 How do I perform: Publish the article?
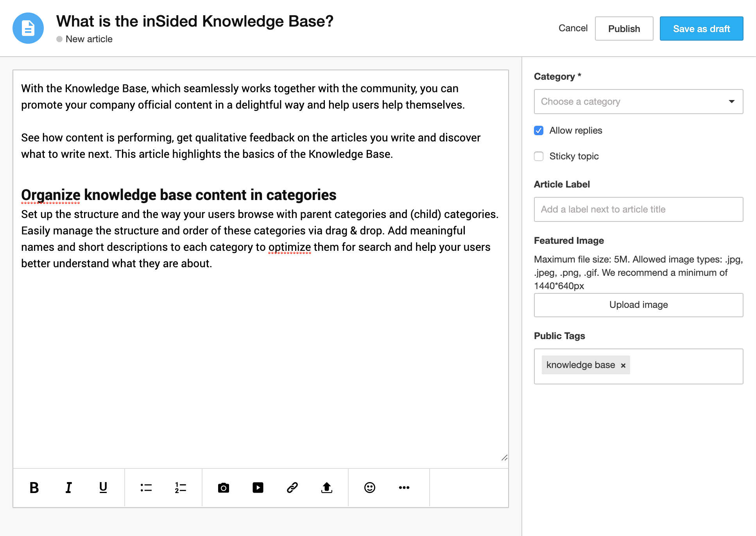point(624,29)
